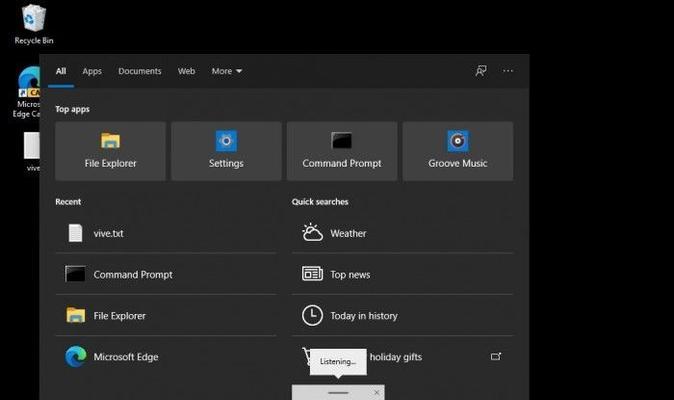Viewport: 674px width, 400px height.
Task: Click the Today in history clock icon
Action: pos(312,315)
